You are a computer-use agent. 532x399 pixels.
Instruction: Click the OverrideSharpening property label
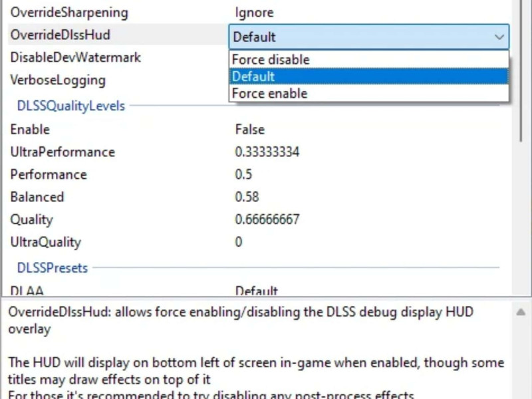point(69,13)
